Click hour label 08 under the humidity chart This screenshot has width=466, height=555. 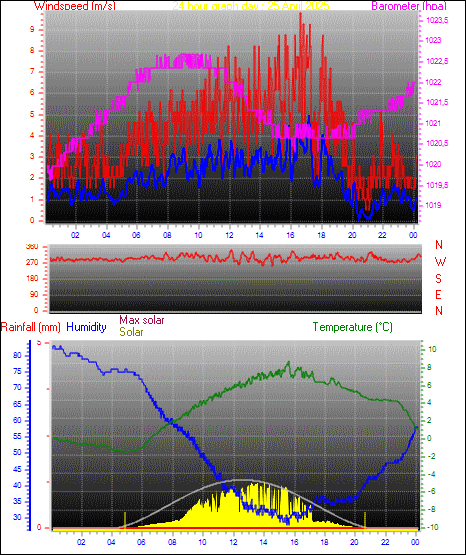tap(172, 542)
